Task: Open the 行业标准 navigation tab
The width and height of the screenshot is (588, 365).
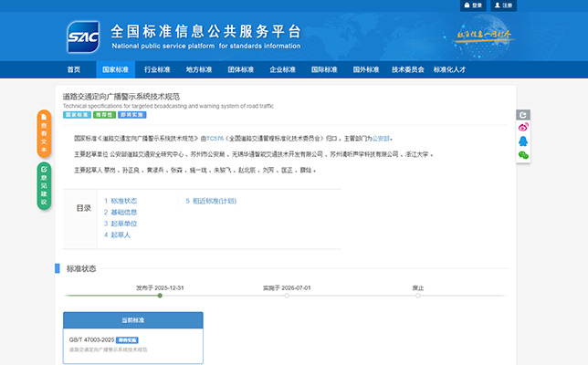Action: tap(157, 69)
